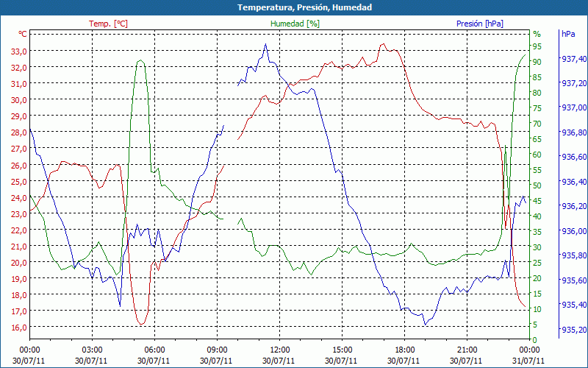Screen dimensions: 588x368
Task: Click the °C unit label on temperature axis
Action: [23, 34]
